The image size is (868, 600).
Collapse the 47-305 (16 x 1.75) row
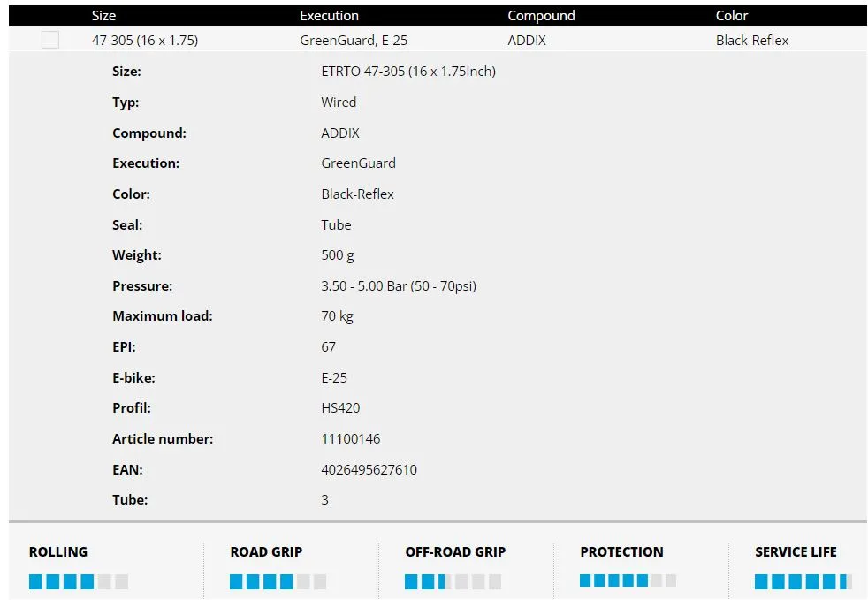[145, 41]
